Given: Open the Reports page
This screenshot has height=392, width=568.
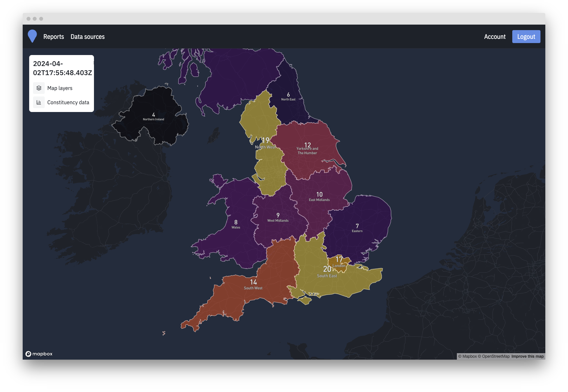Looking at the screenshot, I should click(53, 37).
